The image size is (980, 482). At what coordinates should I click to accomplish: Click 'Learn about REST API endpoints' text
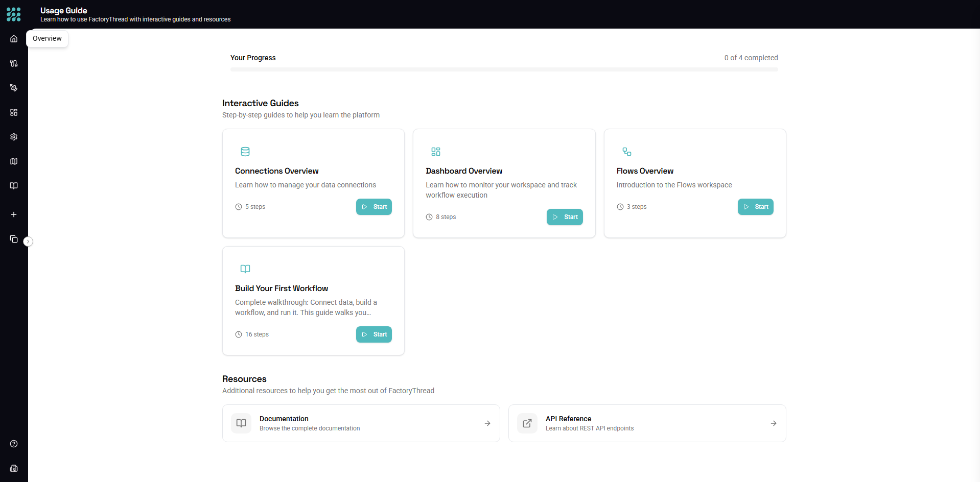coord(590,428)
